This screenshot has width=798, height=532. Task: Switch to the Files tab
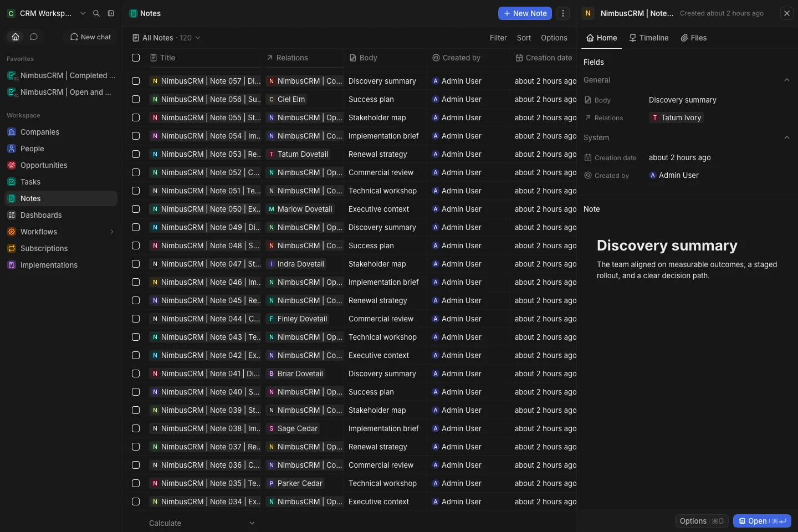tap(694, 38)
